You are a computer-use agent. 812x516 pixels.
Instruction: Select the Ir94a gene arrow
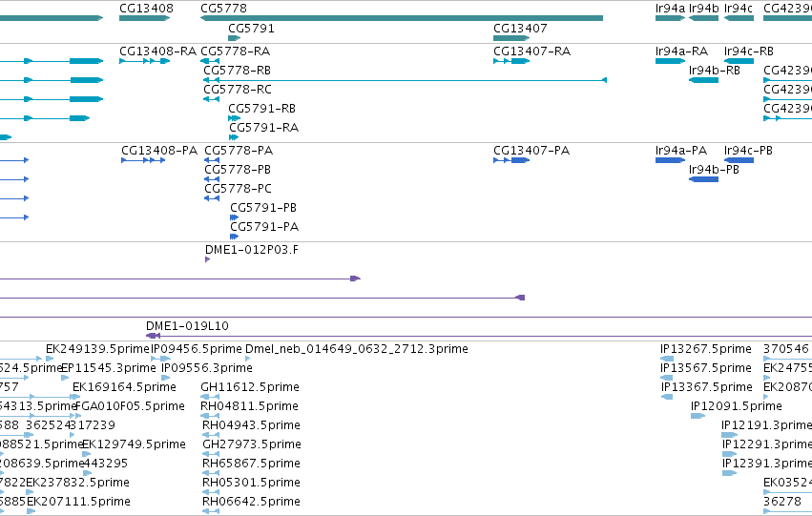[x=670, y=18]
